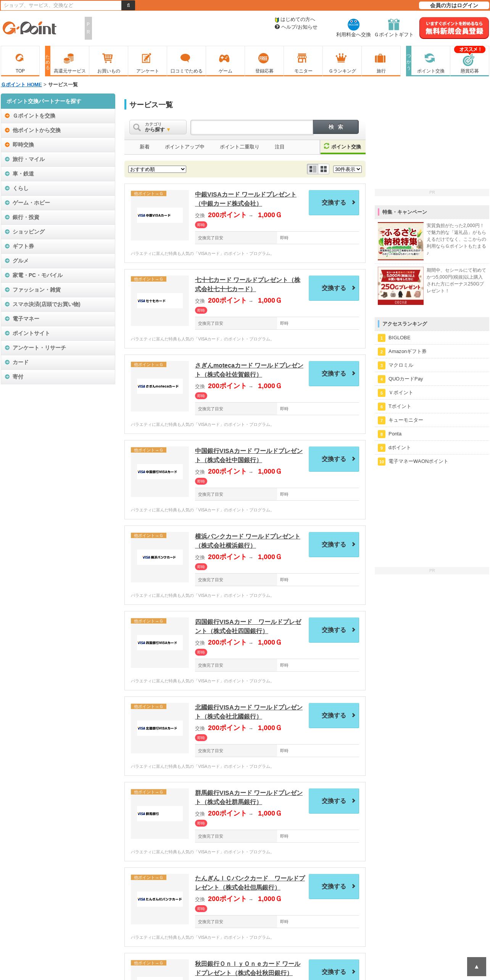Viewport: 490px width, 980px height.
Task: Open cecile 250Gプレゼント campaign banner
Action: coord(401,286)
